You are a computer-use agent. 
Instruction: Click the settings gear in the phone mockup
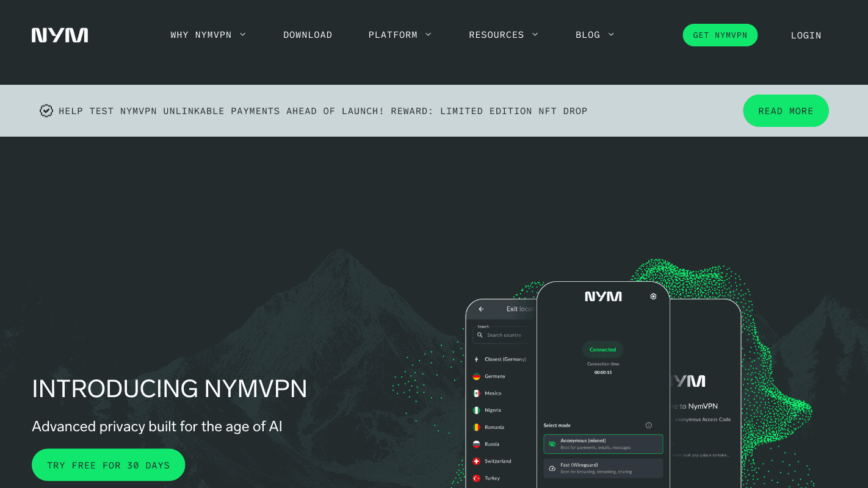click(653, 296)
